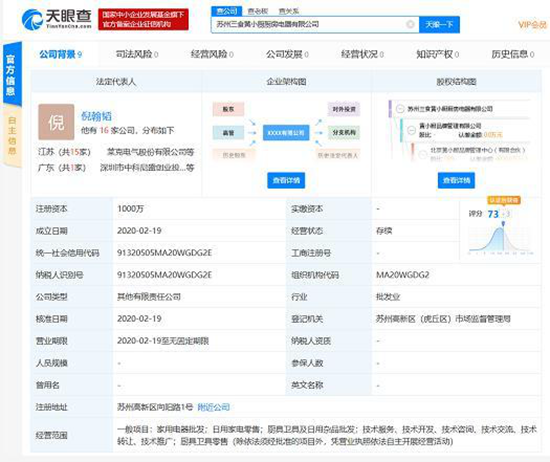Select the 查公司 search mode tab
Screen dimensions: 550x462
point(227,11)
